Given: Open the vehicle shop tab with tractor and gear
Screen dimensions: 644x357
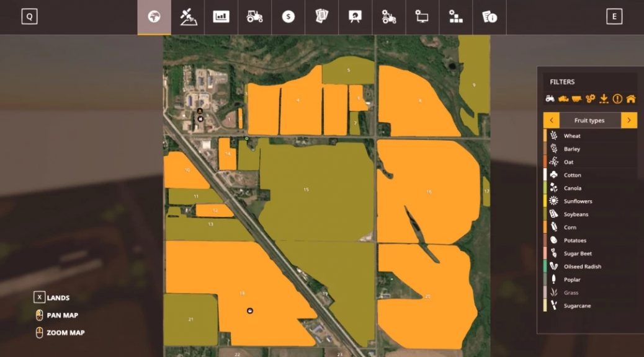Looking at the screenshot, I should click(x=389, y=17).
